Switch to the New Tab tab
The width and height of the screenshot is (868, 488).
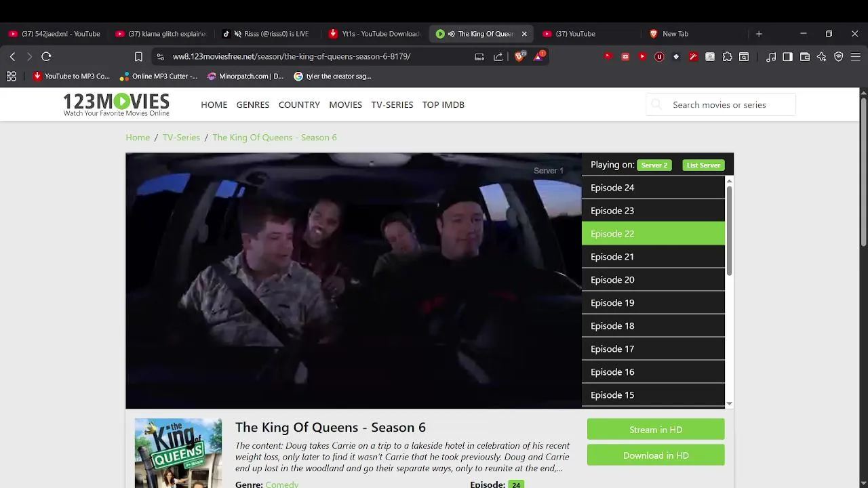[694, 34]
